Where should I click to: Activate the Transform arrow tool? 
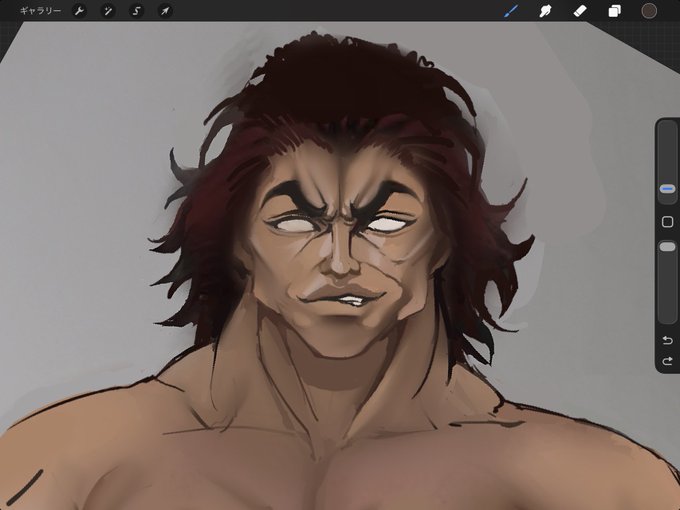165,11
